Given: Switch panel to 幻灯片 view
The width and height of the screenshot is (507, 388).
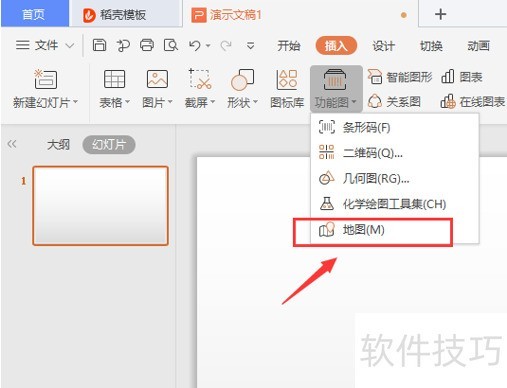Looking at the screenshot, I should 109,145.
